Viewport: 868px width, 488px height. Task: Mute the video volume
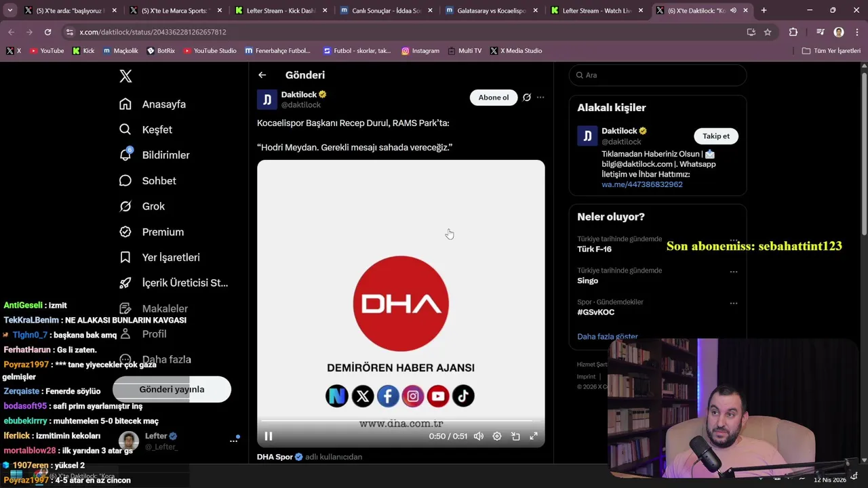point(479,436)
